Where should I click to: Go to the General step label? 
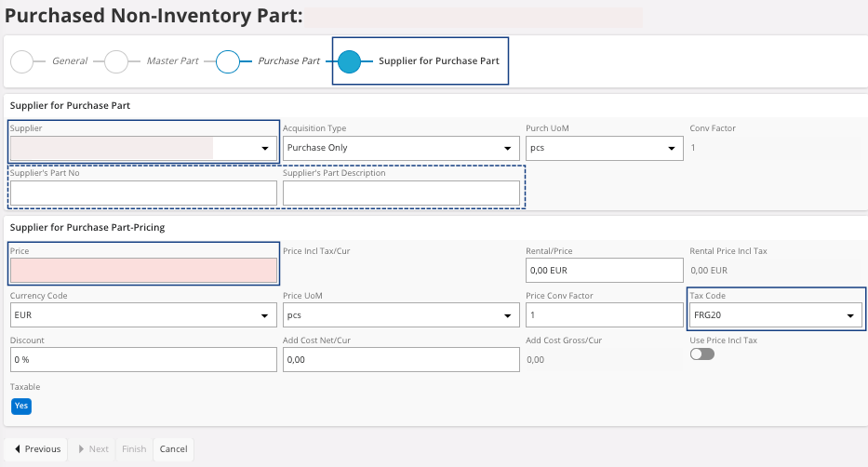(x=70, y=61)
